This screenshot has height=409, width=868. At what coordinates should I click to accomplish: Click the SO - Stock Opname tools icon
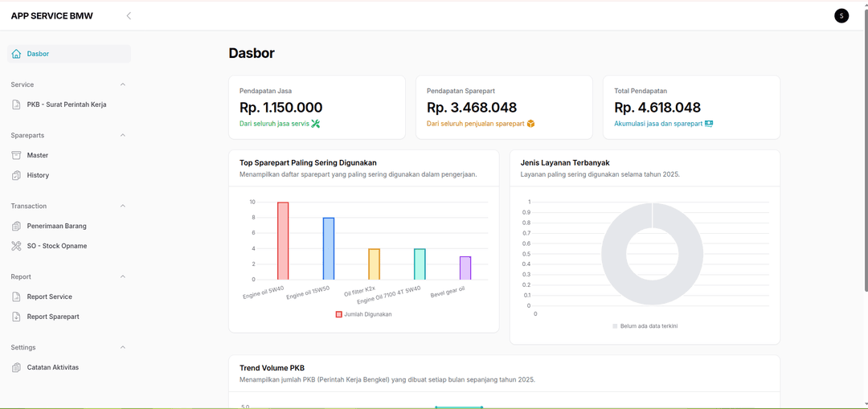pyautogui.click(x=16, y=247)
